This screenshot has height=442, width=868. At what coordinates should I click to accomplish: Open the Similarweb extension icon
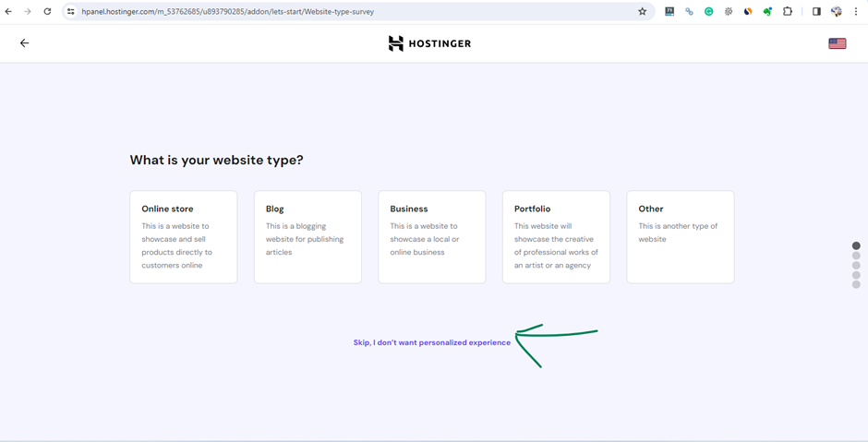pyautogui.click(x=748, y=11)
